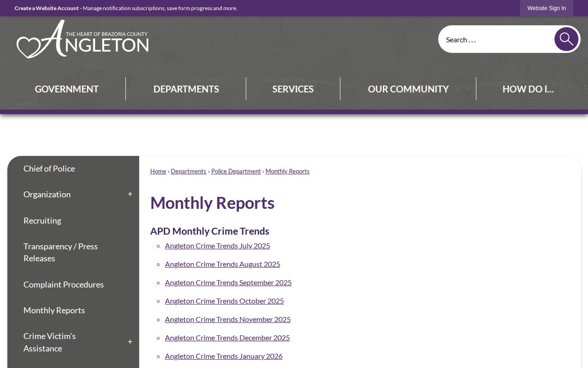Open the Government menu
Image resolution: width=588 pixels, height=368 pixels.
tap(67, 89)
